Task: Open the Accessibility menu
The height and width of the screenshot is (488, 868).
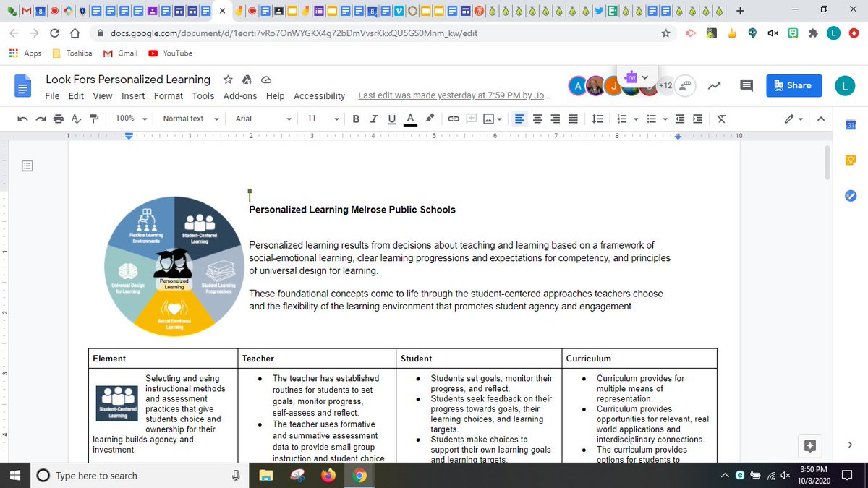Action: coord(319,95)
